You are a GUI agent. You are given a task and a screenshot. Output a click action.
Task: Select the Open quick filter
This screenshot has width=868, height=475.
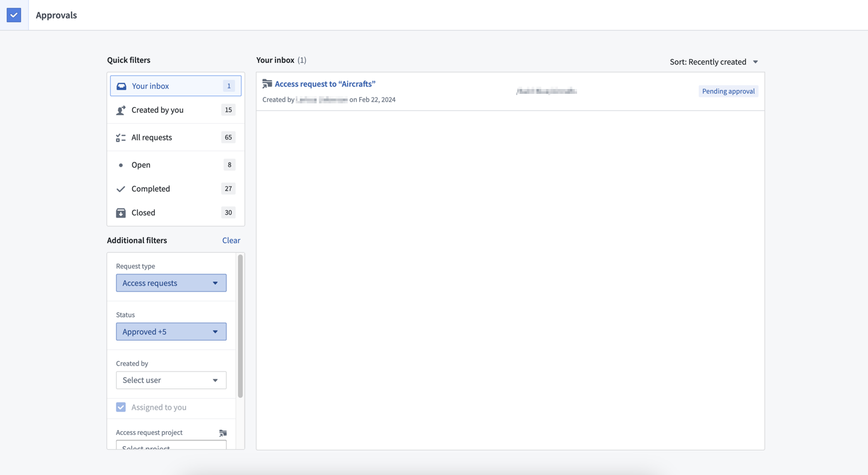click(x=176, y=165)
